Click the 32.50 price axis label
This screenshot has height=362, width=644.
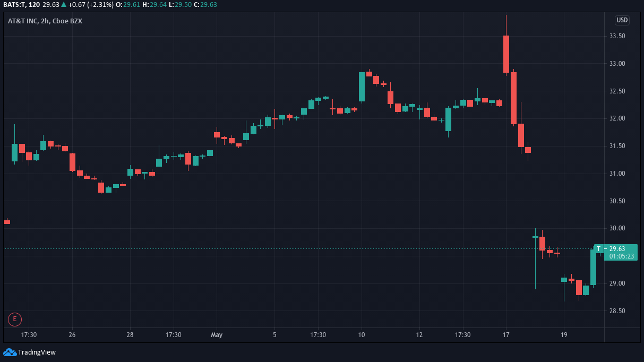[x=617, y=91]
